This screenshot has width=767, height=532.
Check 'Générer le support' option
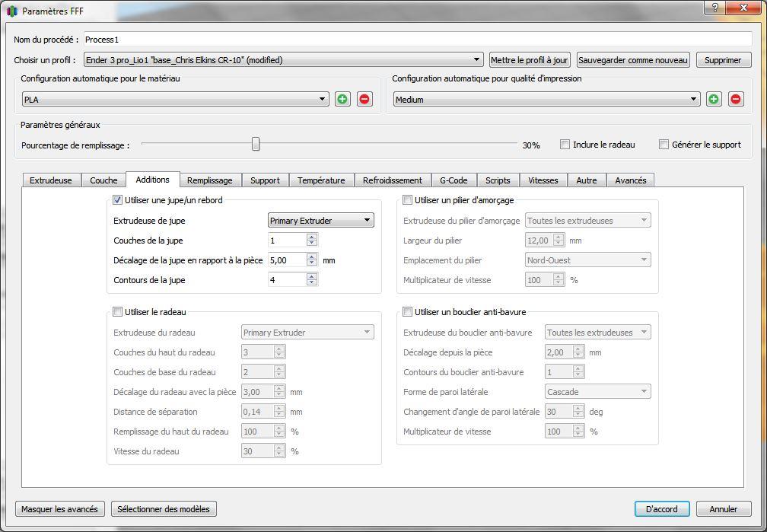664,145
